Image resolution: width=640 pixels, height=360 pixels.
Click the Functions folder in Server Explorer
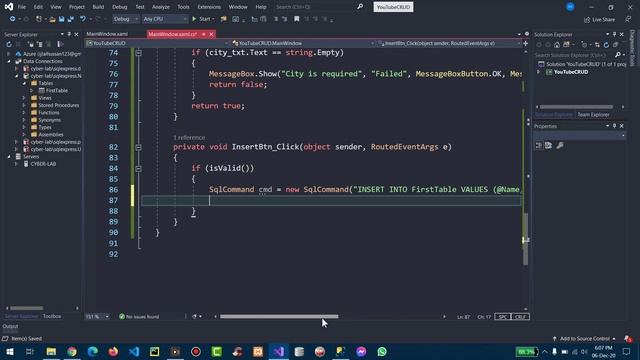coord(49,113)
